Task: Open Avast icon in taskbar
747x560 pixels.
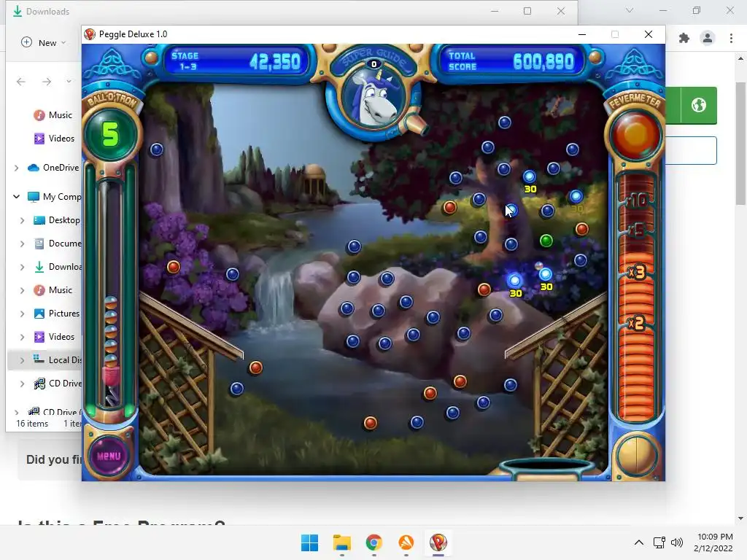Action: pos(406,542)
